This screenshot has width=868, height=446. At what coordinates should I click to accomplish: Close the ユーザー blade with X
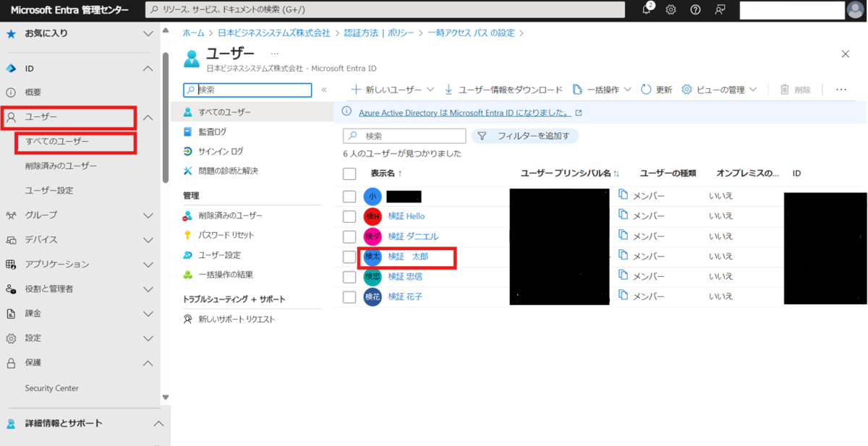click(x=846, y=53)
